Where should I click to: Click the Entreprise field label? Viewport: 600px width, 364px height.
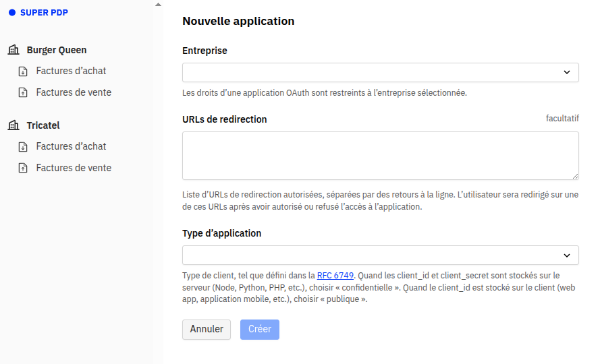pos(204,51)
